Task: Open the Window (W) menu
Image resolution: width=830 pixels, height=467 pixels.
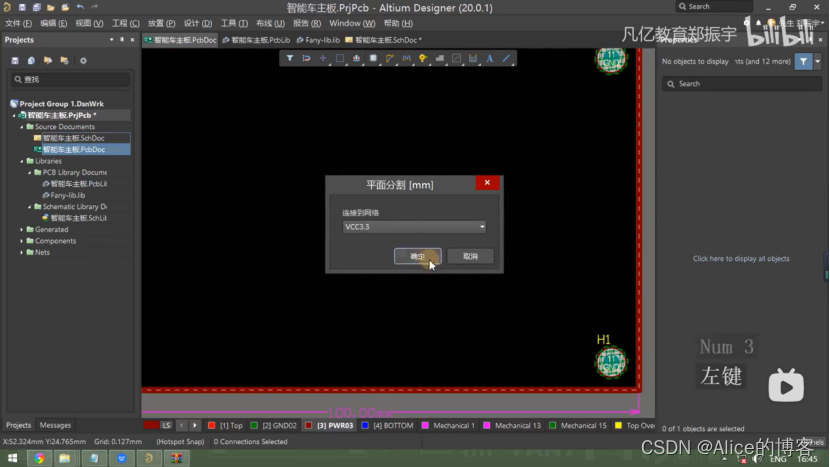Action: [352, 23]
